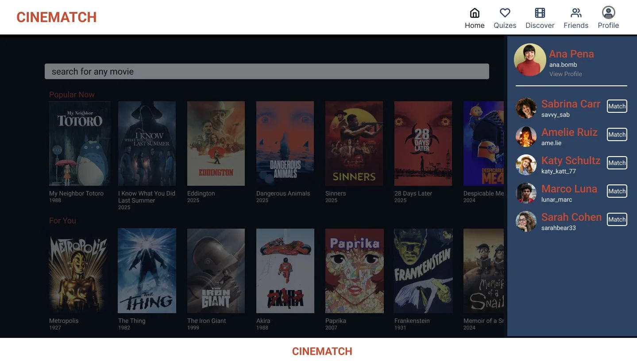
Task: Click Ana Pena's profile photo
Action: tap(530, 60)
